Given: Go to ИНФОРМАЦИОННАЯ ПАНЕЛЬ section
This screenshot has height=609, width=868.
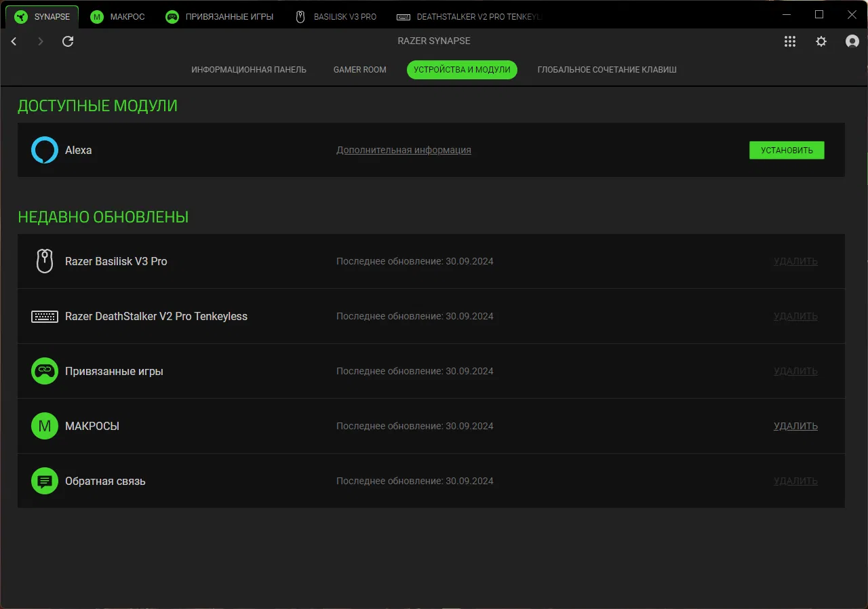Looking at the screenshot, I should (x=249, y=70).
